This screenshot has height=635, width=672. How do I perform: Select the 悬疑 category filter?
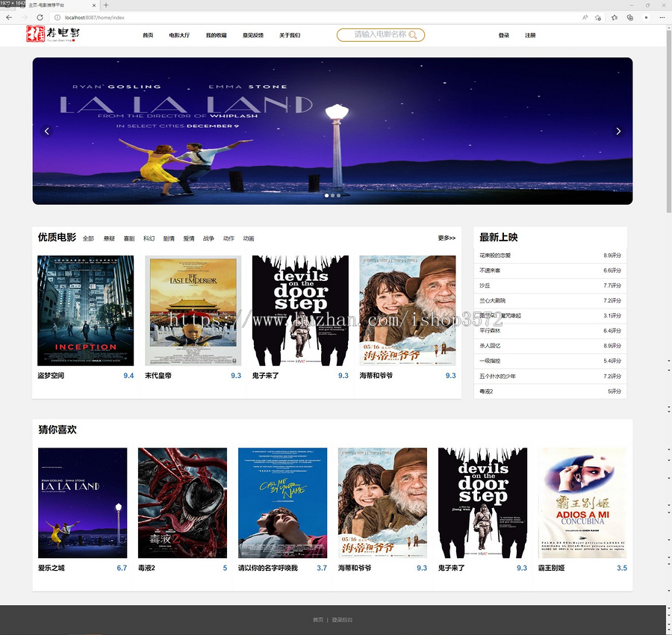[109, 238]
